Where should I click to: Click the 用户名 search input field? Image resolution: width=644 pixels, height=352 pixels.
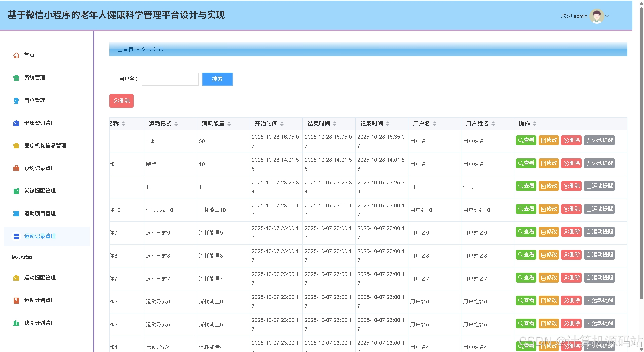[x=170, y=79]
